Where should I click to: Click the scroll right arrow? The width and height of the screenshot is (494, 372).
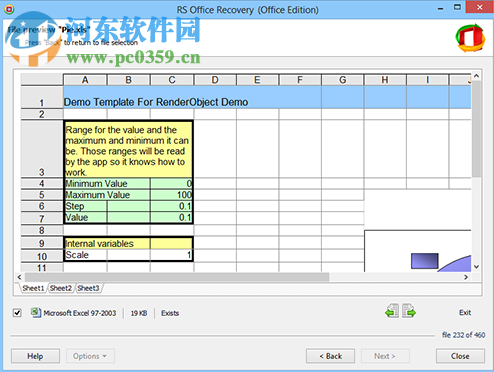(x=466, y=277)
